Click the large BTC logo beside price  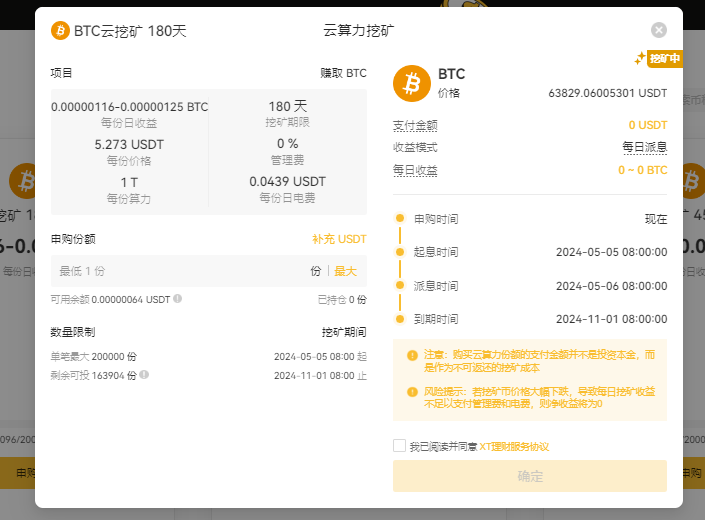pyautogui.click(x=412, y=84)
